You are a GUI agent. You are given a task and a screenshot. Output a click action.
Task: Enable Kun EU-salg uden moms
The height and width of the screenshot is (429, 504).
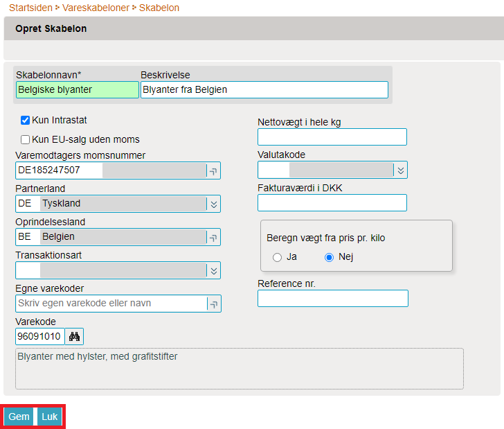25,140
